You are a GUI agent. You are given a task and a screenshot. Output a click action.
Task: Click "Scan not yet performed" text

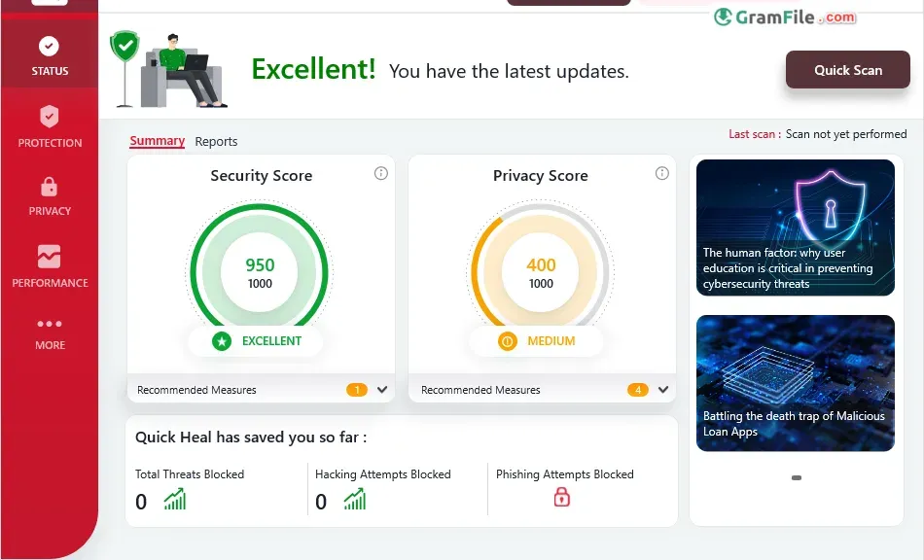click(x=846, y=134)
